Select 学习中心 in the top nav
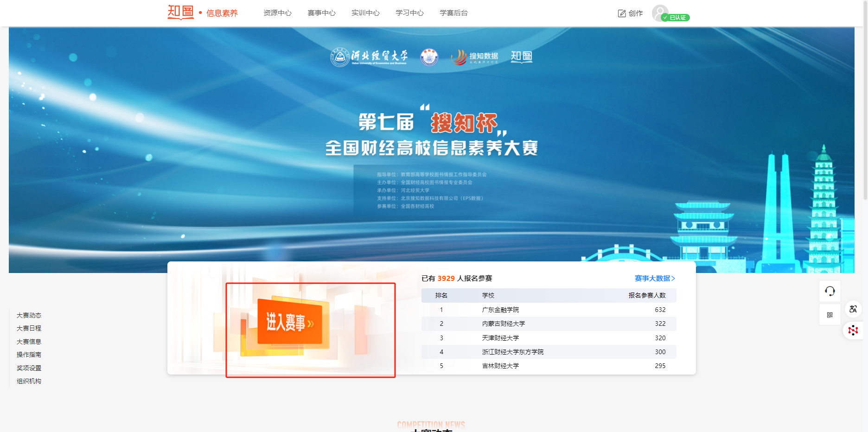 [x=409, y=13]
